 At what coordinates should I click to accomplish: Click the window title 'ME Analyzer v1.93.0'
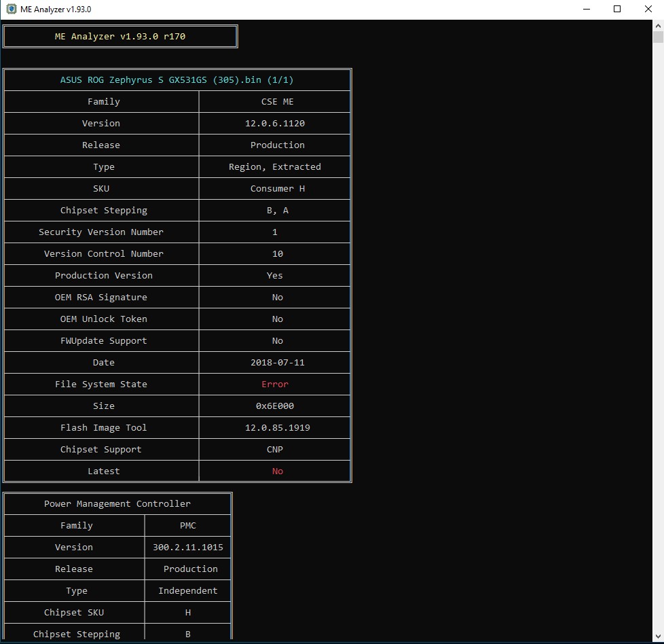tap(56, 10)
